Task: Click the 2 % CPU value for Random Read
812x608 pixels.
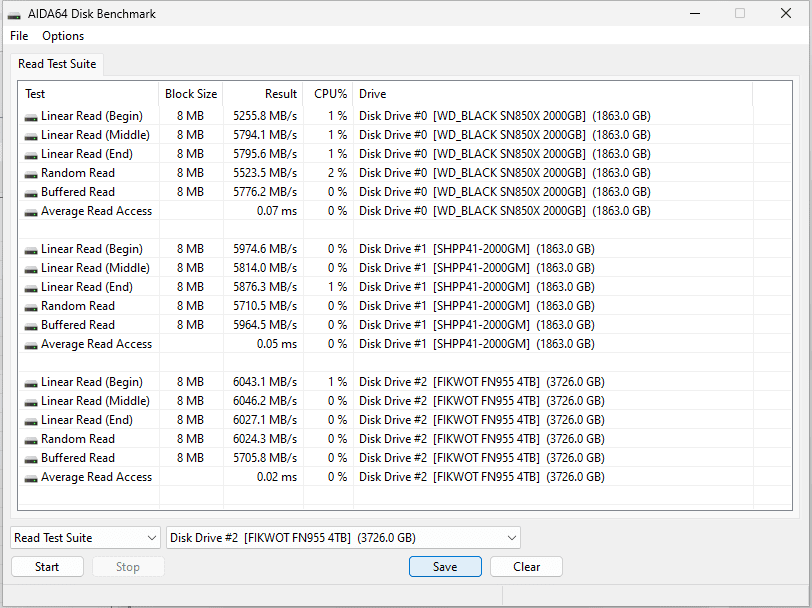Action: pyautogui.click(x=337, y=173)
